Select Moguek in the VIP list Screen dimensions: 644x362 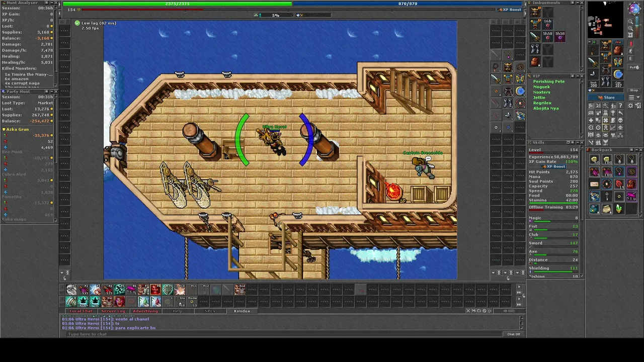(541, 87)
